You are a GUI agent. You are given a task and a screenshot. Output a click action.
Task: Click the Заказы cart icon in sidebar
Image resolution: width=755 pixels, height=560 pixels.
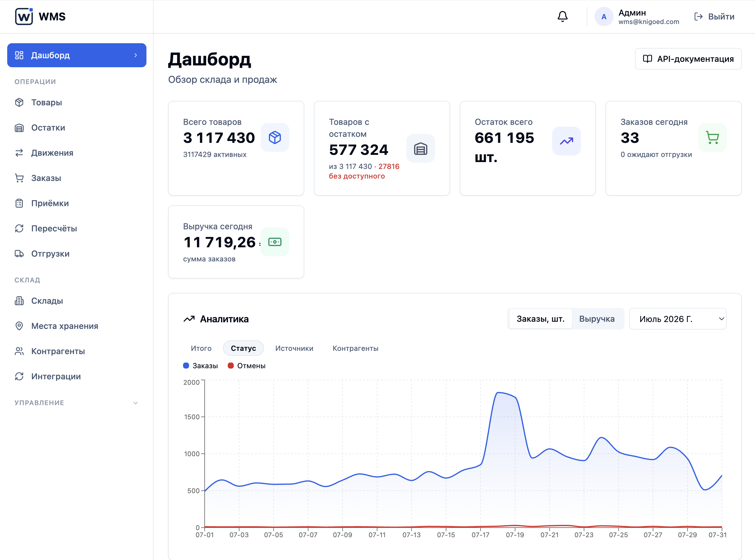19,178
